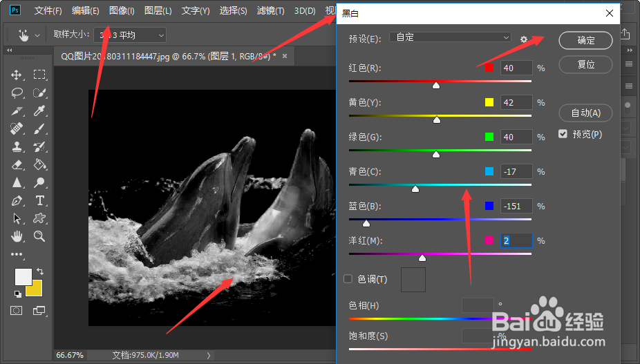
Task: Toggle the Preview (预览) checkbox
Action: tap(563, 134)
